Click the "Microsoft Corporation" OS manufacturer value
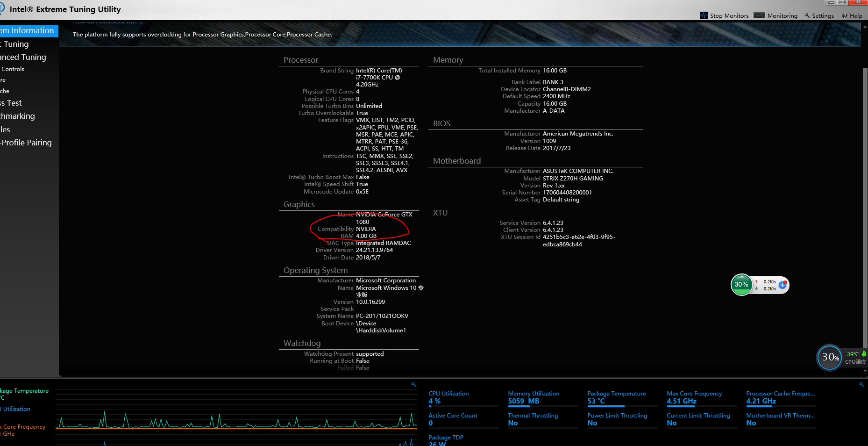Viewport: 868px width, 446px height. [386, 281]
